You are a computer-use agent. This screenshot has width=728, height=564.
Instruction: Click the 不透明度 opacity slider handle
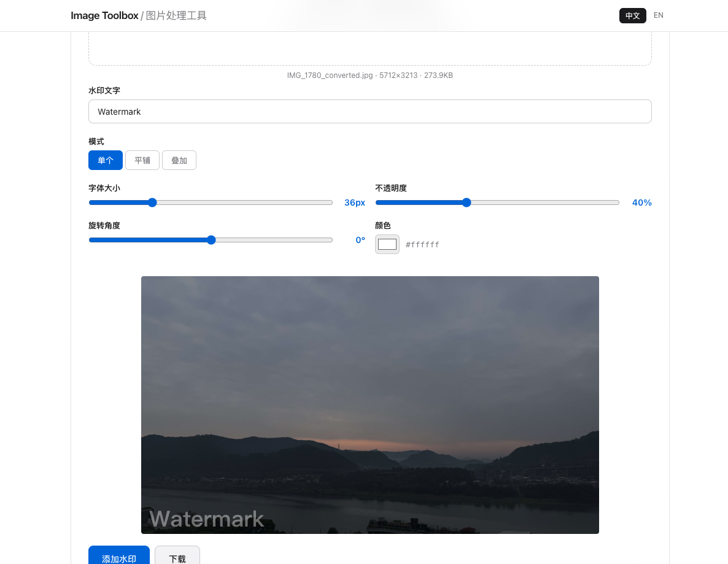[x=467, y=203]
